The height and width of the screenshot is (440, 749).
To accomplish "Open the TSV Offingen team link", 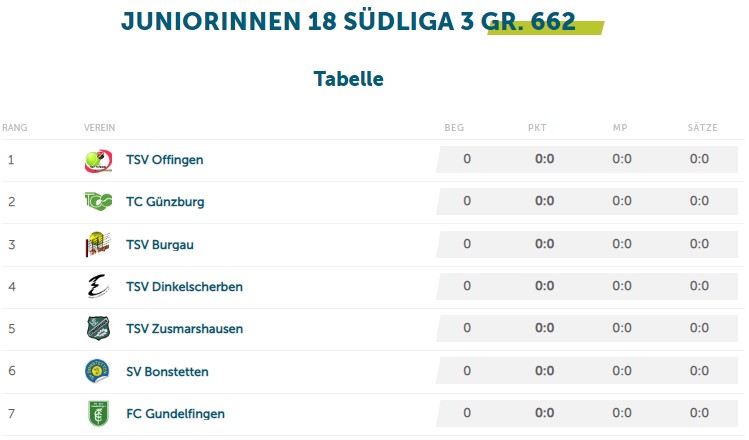I will click(165, 160).
